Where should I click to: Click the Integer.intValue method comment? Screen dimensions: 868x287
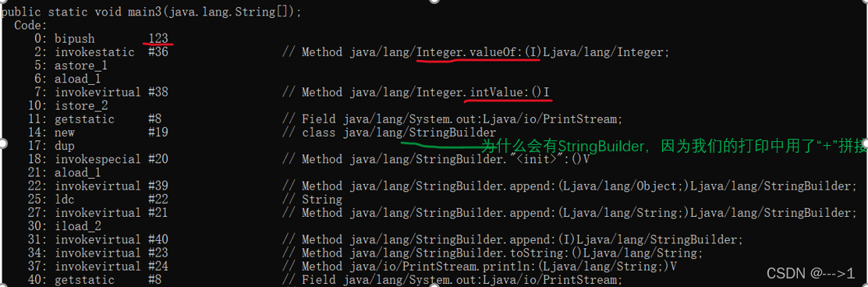pos(416,93)
